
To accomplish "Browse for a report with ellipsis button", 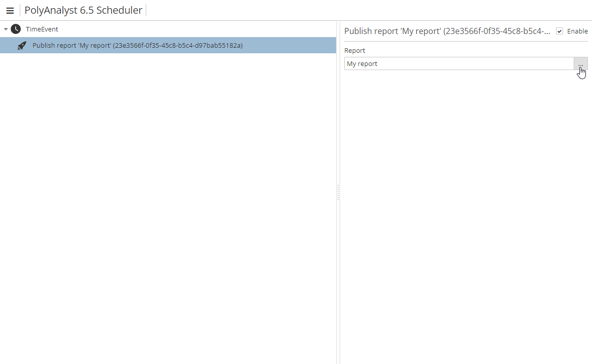I will click(x=581, y=64).
